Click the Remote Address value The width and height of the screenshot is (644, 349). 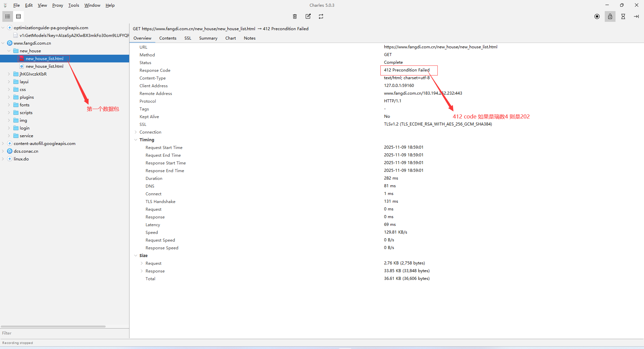(x=423, y=93)
